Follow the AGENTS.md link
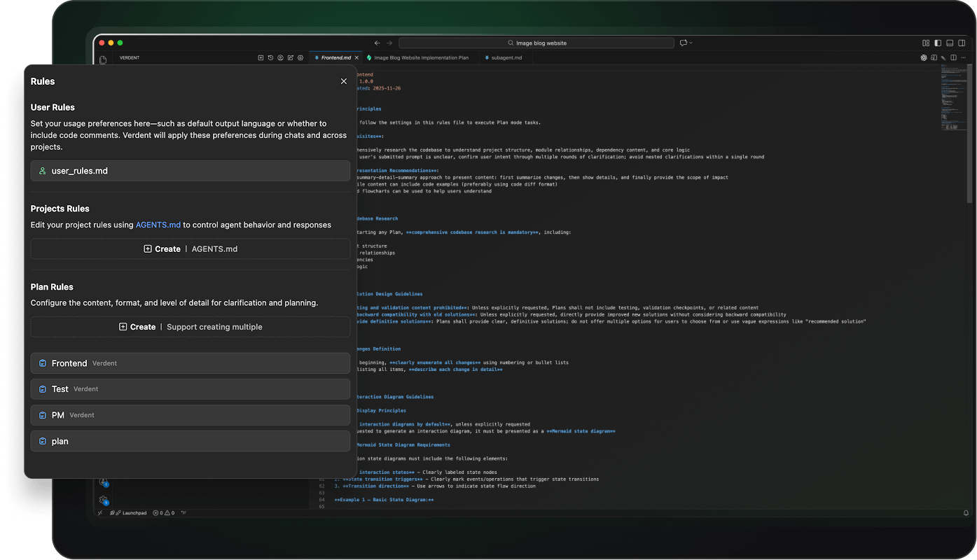The image size is (977, 560). 158,225
